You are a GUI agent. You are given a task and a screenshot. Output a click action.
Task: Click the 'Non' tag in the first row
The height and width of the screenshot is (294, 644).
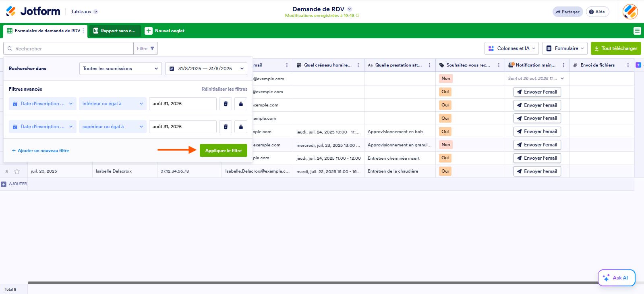(x=446, y=79)
